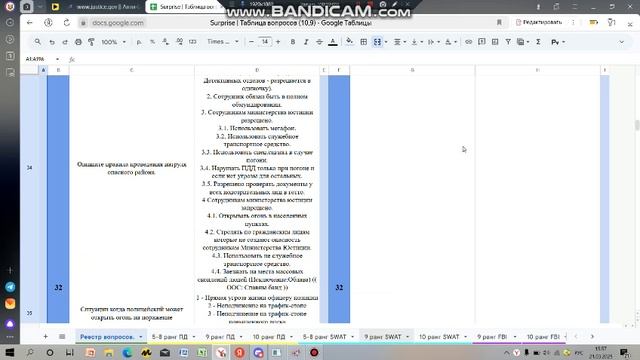Toggle strikethrough formatting
Screen dimensions: 640x360
coord(319,42)
